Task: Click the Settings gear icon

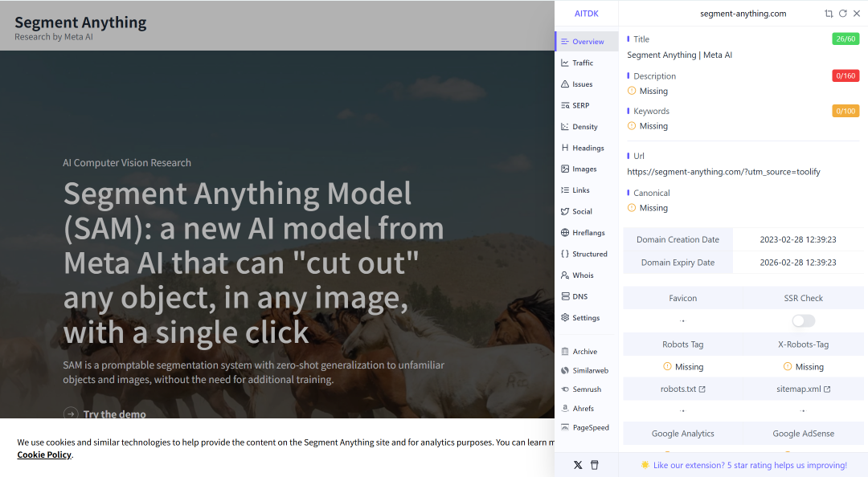Action: 565,318
